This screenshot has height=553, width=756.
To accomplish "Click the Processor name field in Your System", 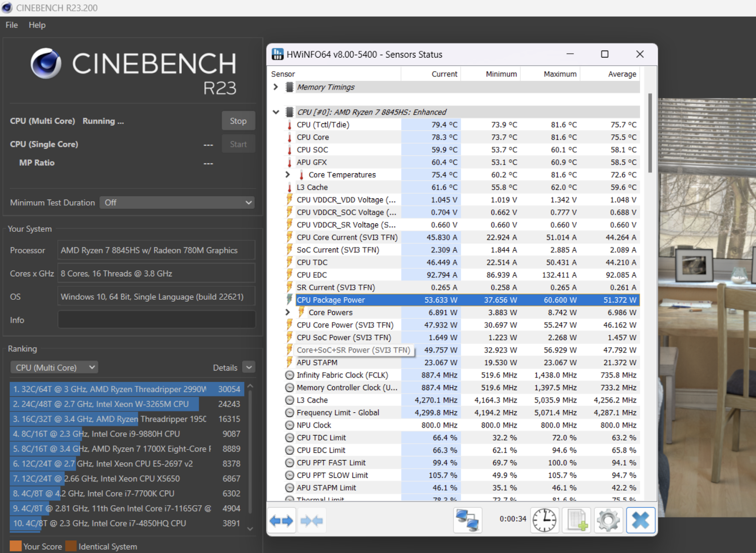I will [x=156, y=250].
